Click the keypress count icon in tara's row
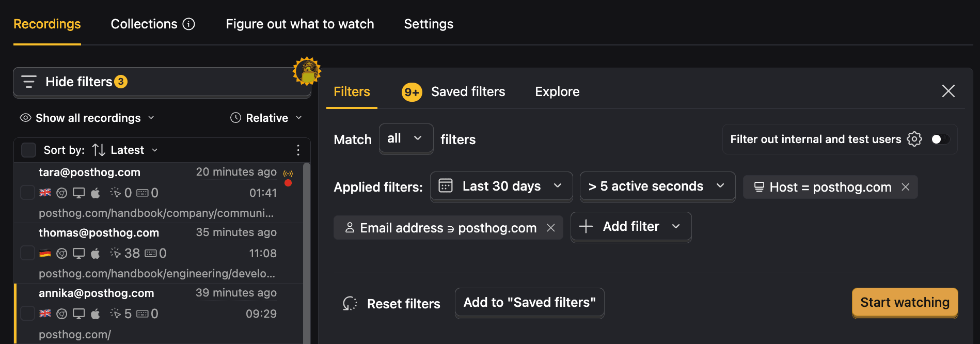980x344 pixels. tap(143, 193)
